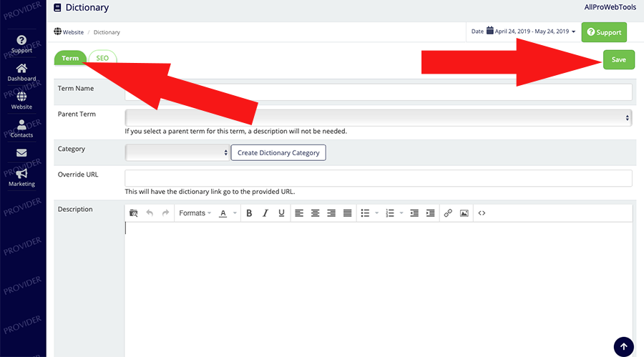
Task: Align text right
Action: click(x=331, y=212)
